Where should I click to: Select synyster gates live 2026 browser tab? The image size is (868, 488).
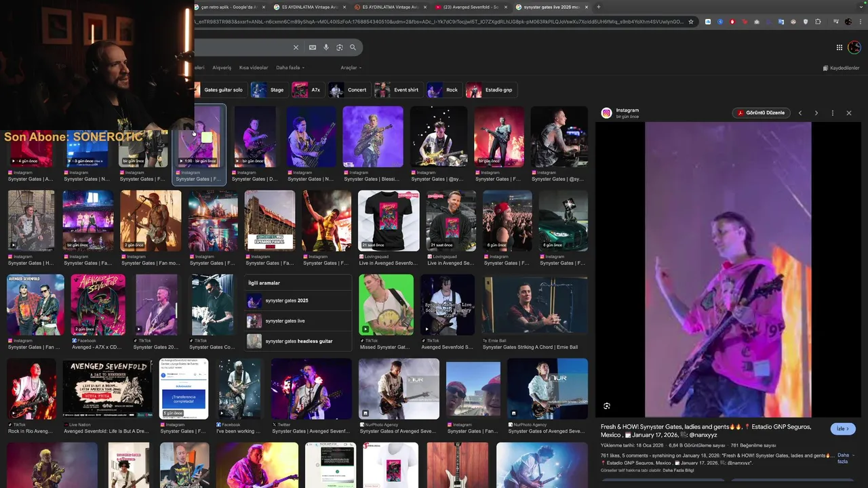pos(551,7)
